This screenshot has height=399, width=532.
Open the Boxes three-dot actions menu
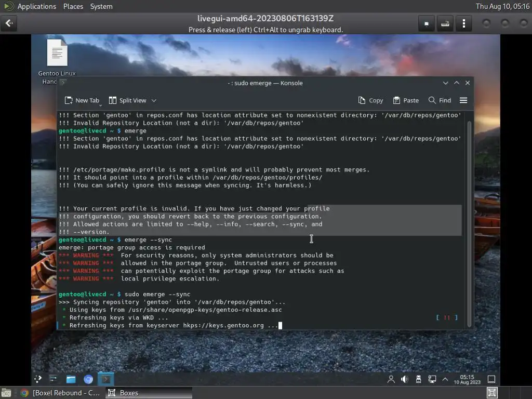pos(463,23)
